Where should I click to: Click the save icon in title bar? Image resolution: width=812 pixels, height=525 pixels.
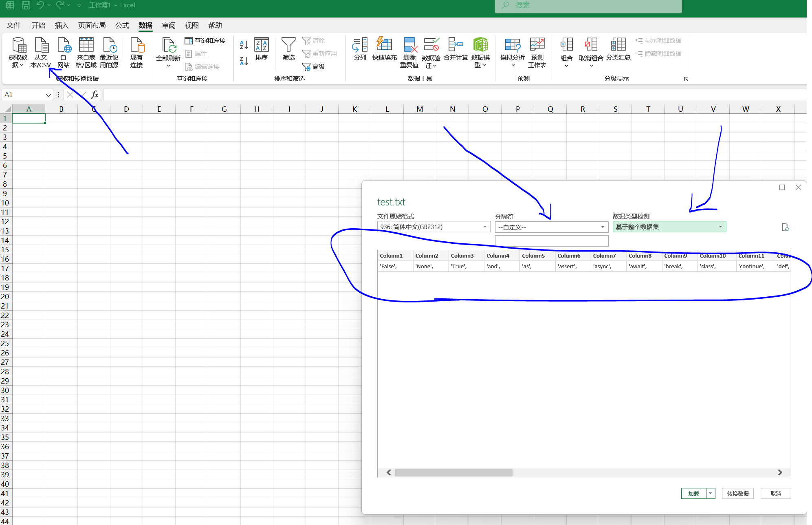pyautogui.click(x=26, y=5)
